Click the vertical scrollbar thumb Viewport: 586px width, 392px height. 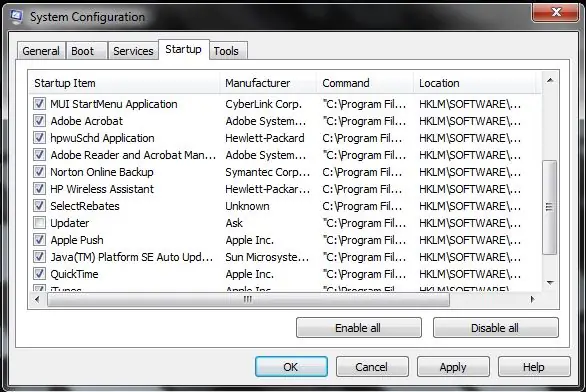(x=549, y=207)
